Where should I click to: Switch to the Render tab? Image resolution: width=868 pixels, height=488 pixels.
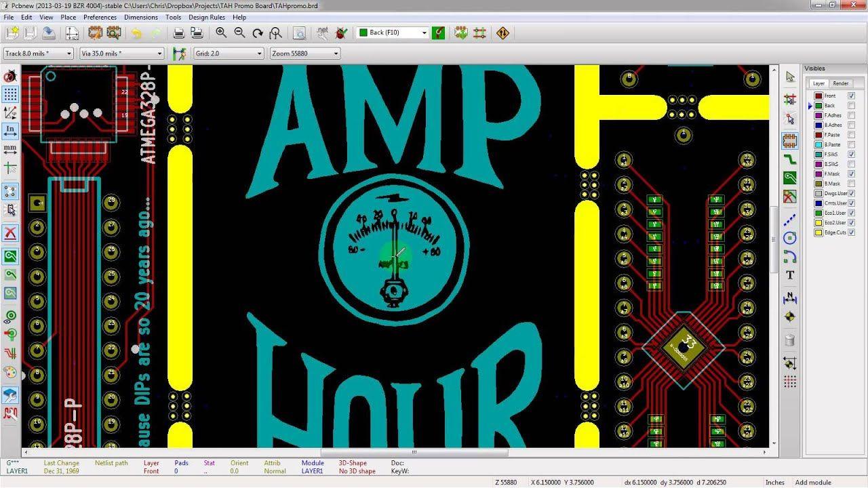pos(841,83)
